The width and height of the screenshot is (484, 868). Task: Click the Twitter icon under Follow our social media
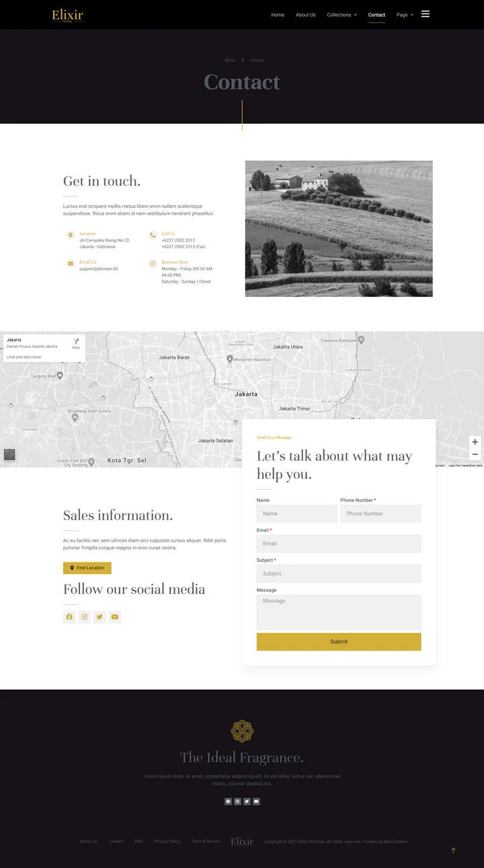point(99,617)
